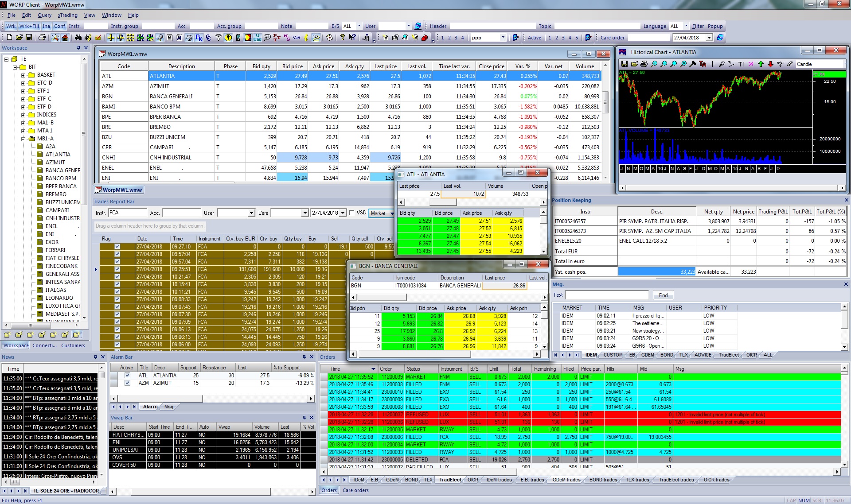851x504 pixels.
Task: Click the Home house icon in main toolbar
Action: tap(65, 38)
